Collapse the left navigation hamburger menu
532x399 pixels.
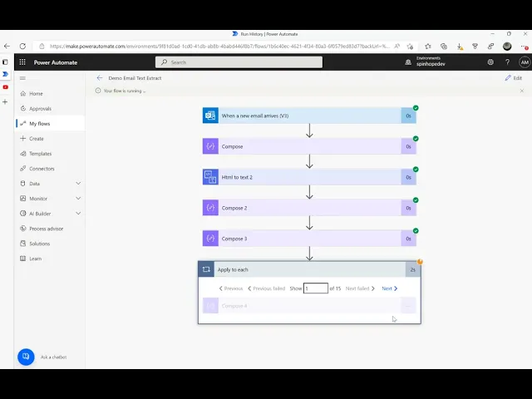(x=22, y=78)
